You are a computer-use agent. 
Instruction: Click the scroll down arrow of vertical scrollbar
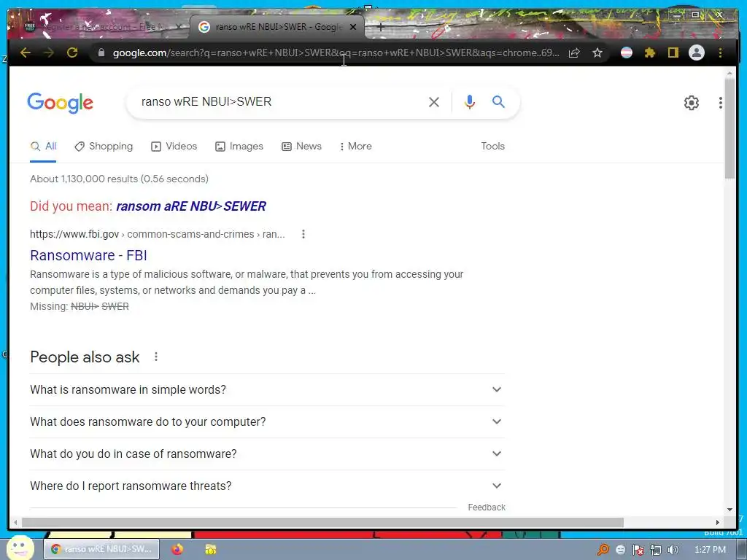point(729,510)
